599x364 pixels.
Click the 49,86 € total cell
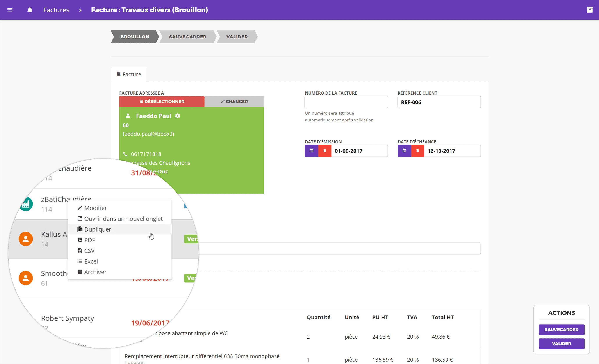440,337
